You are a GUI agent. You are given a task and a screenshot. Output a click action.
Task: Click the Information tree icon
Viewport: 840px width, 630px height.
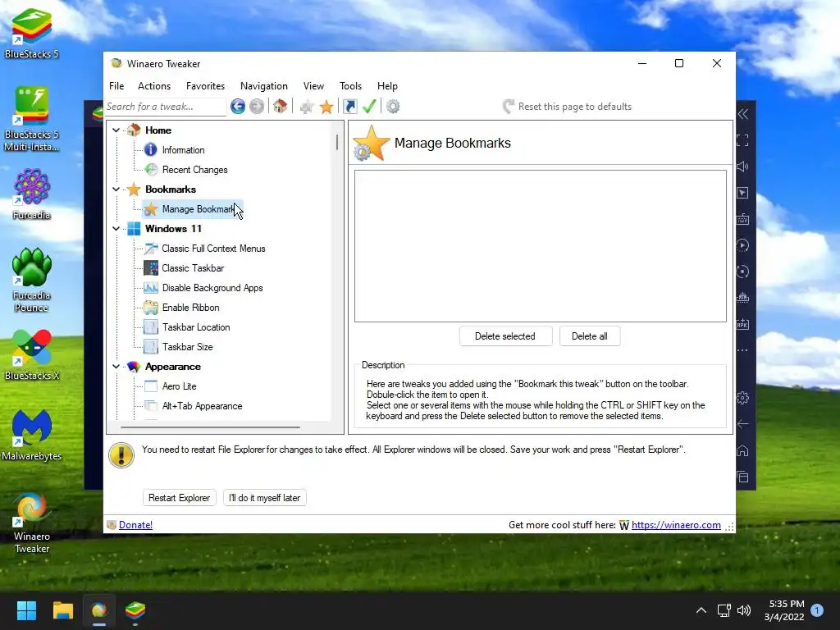(x=151, y=149)
